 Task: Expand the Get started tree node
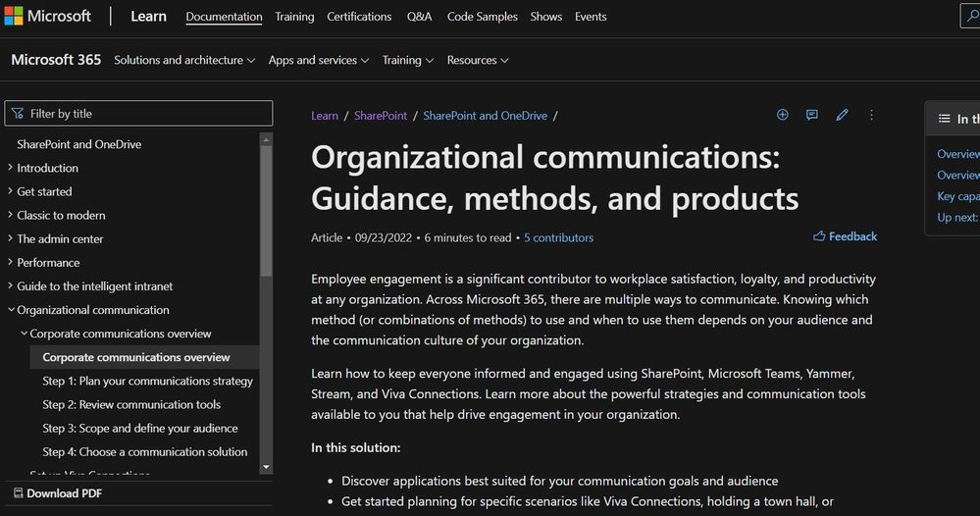(10, 191)
